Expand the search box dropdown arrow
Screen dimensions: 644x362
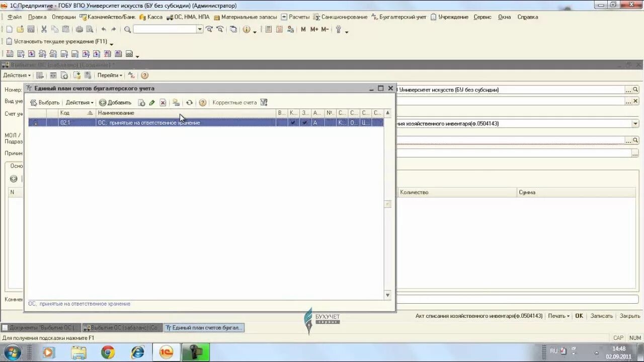coord(200,29)
